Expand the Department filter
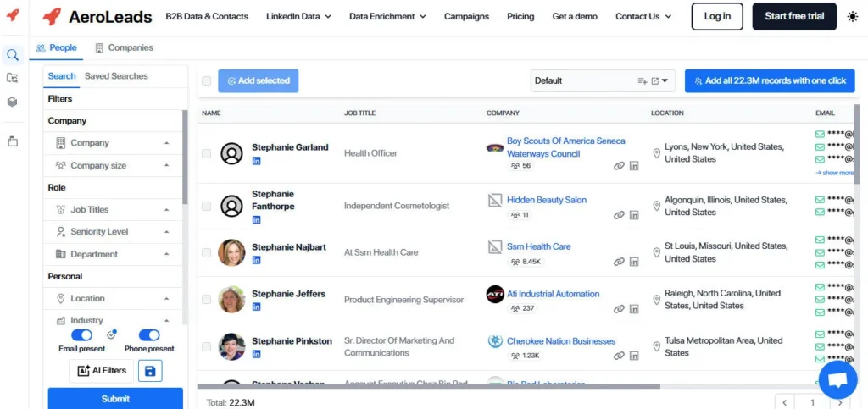This screenshot has width=868, height=409. (113, 254)
